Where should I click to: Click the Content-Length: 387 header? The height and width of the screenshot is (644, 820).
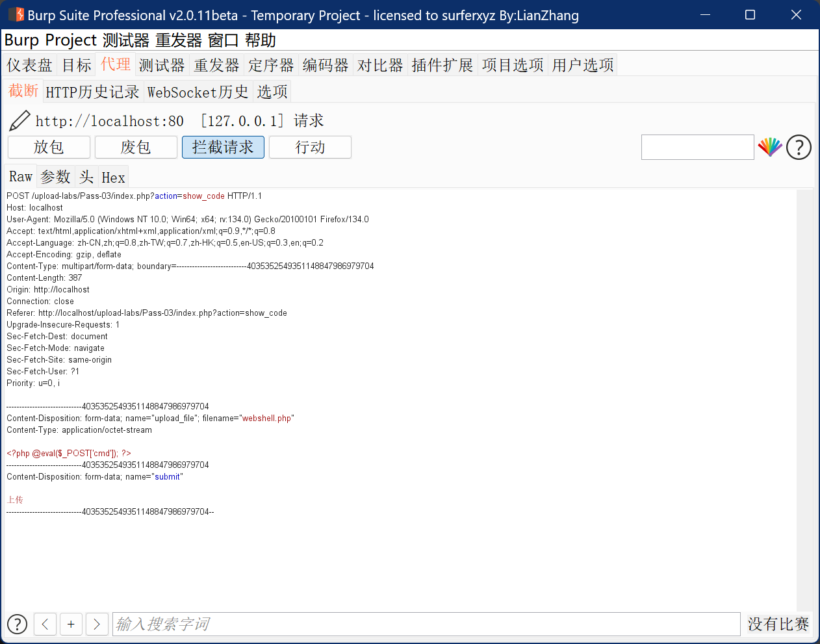tap(44, 277)
